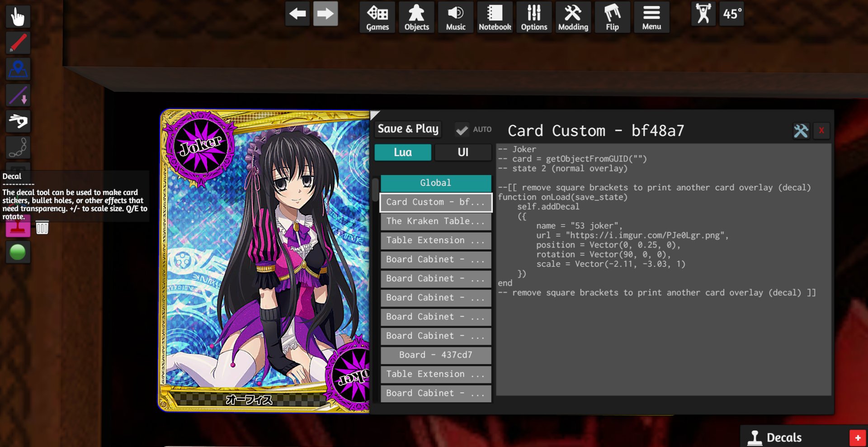The height and width of the screenshot is (447, 868).
Task: Click the trash can icon beside decal tool
Action: point(42,228)
